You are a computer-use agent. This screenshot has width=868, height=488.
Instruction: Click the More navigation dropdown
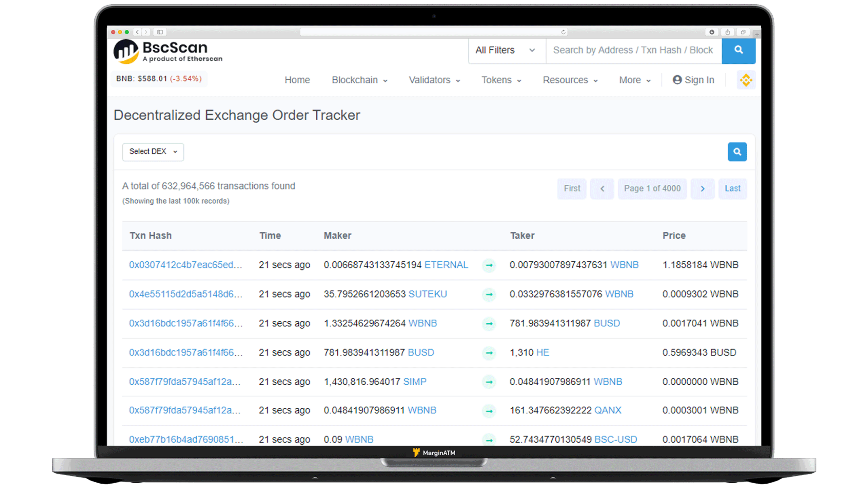tap(634, 79)
